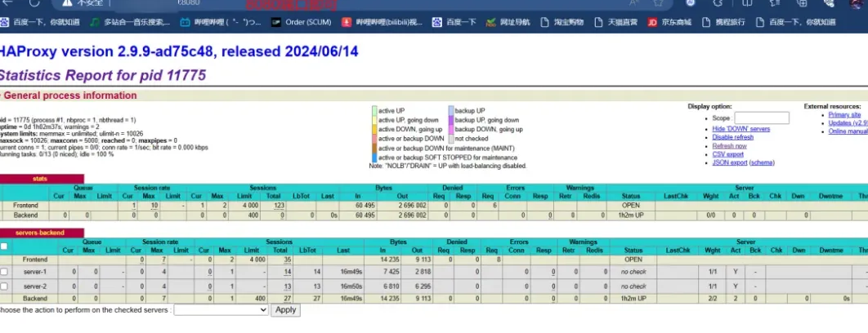Screen dimensions: 868x333
Task: Click the server-2 name cell
Action: (x=35, y=286)
